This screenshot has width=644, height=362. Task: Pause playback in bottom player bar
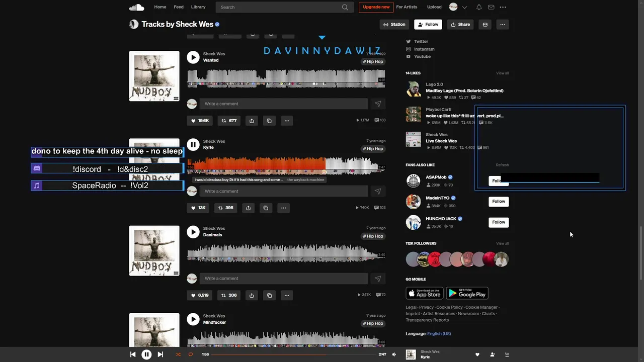[146, 354]
